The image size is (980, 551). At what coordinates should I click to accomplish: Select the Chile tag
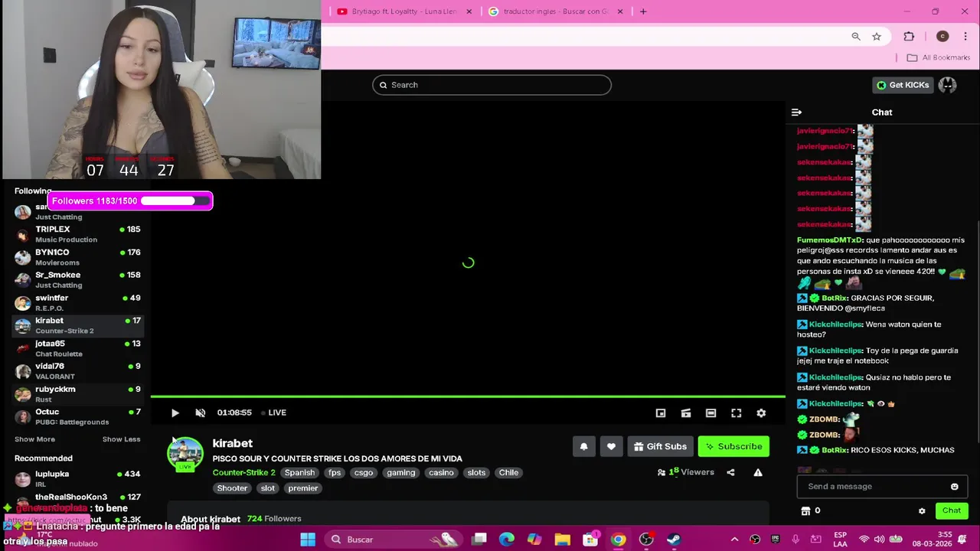pyautogui.click(x=508, y=472)
